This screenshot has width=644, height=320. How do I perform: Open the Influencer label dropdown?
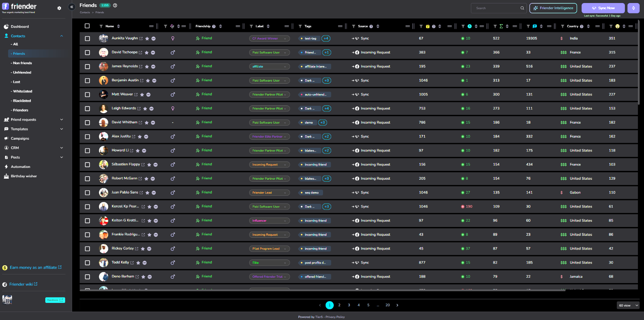tap(269, 221)
